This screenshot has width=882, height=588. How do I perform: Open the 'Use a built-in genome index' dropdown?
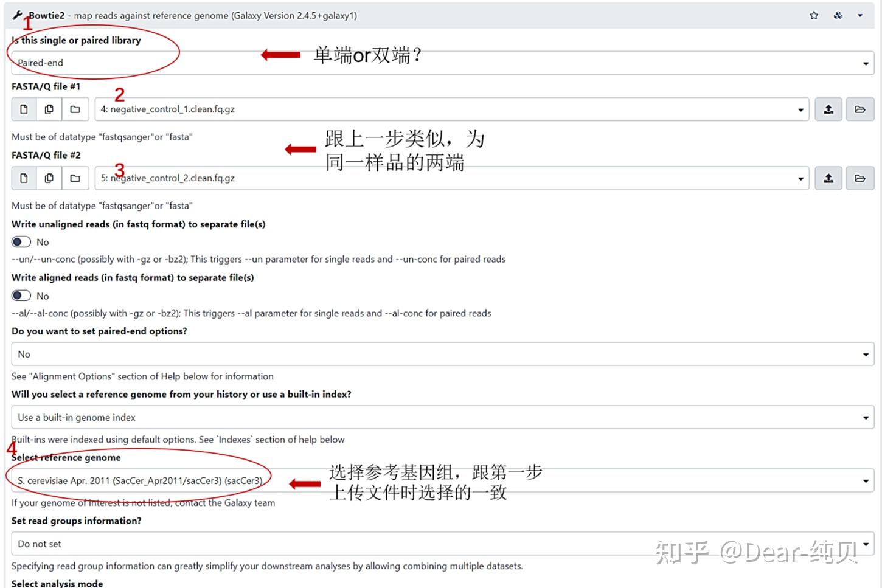pyautogui.click(x=443, y=417)
